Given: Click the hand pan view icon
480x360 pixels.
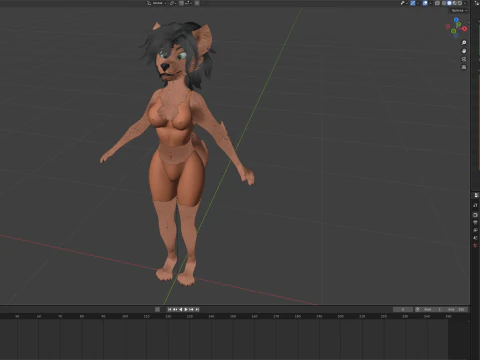Looking at the screenshot, I should 464,51.
